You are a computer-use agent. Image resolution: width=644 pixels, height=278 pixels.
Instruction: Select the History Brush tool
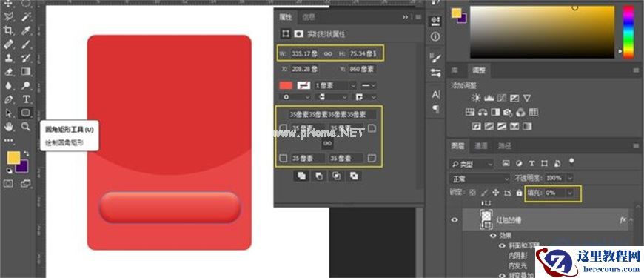coord(26,58)
